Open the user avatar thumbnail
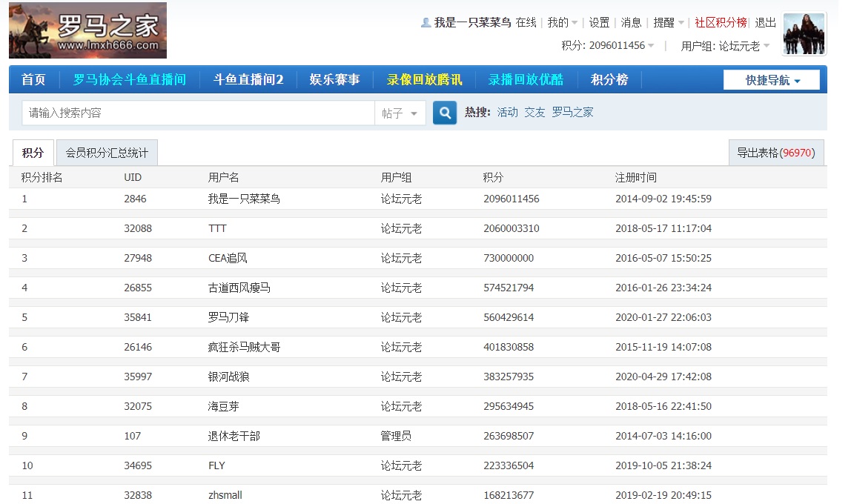The height and width of the screenshot is (504, 854). click(x=804, y=33)
